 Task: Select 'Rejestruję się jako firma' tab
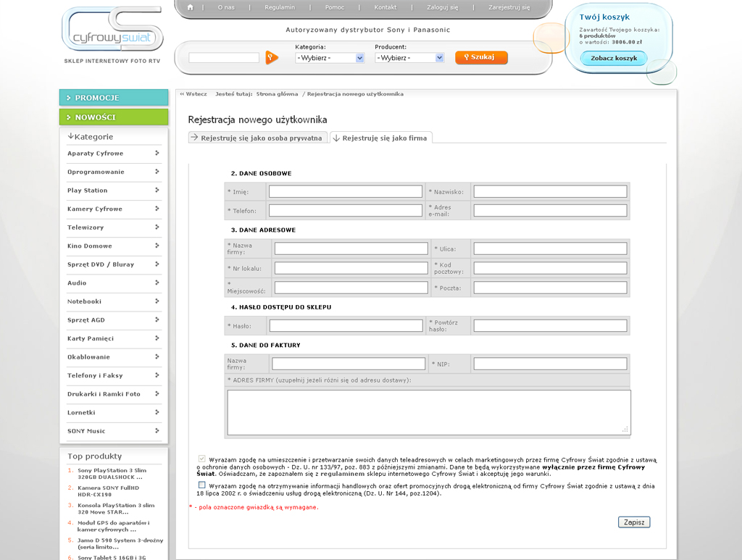pos(380,138)
